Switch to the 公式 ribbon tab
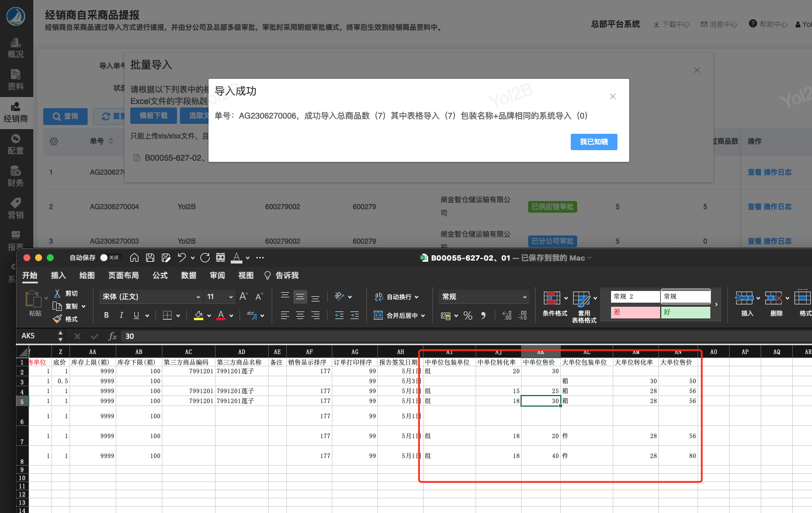812x513 pixels. tap(160, 276)
